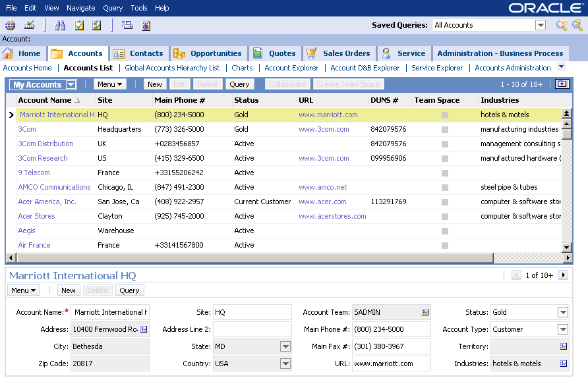The height and width of the screenshot is (378, 588).
Task: Toggle Team Space checkbox for 3Com Research row
Action: 445,159
